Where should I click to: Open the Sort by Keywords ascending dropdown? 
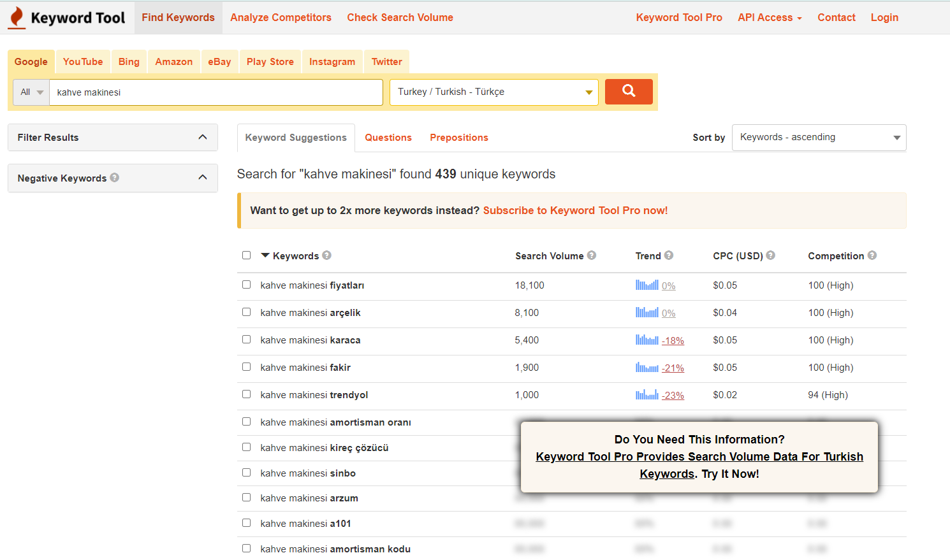click(x=819, y=138)
